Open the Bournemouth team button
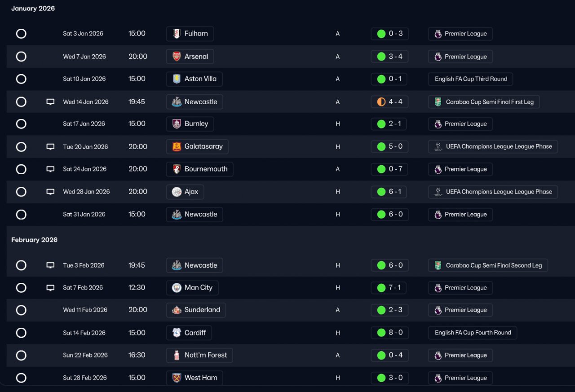The height and width of the screenshot is (392, 575). pyautogui.click(x=199, y=169)
